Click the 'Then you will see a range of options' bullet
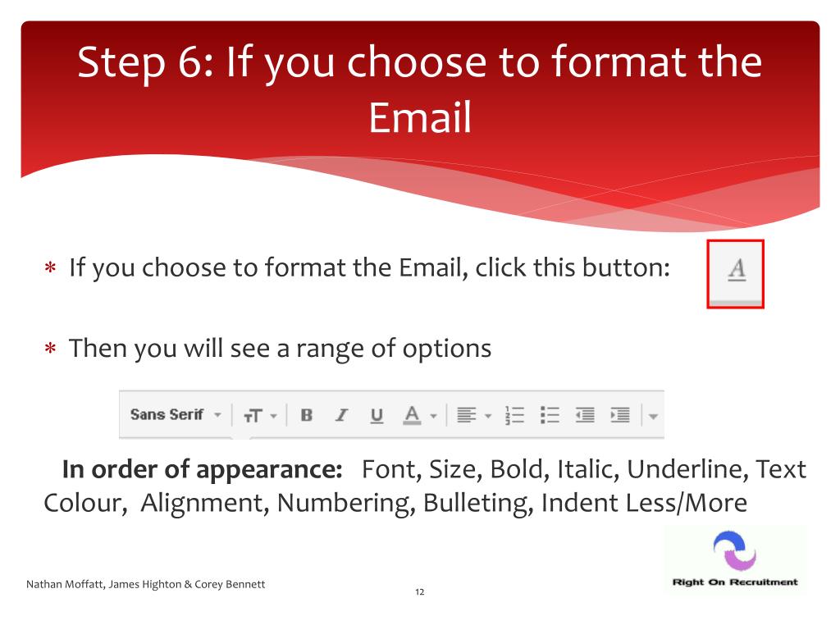Image resolution: width=840 pixels, height=630 pixels. coord(280,348)
